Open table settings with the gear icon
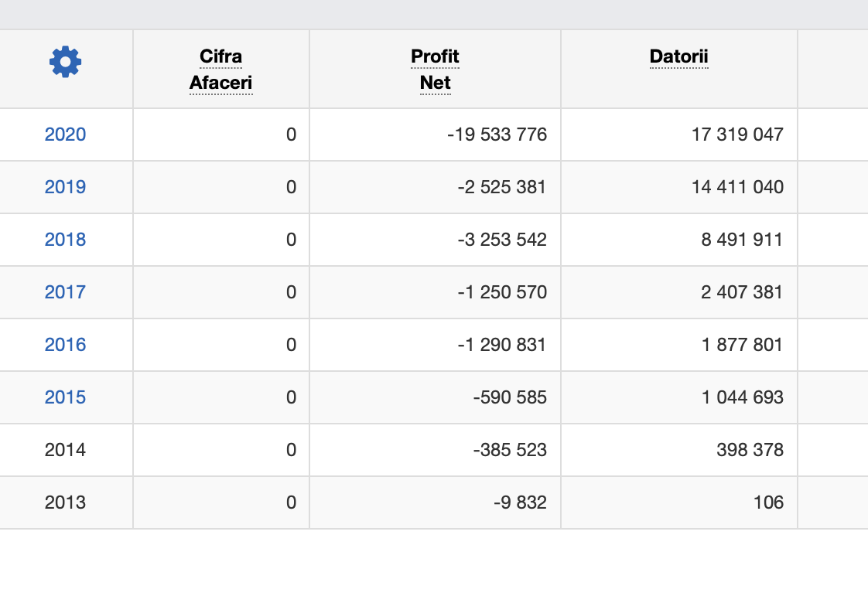 [65, 61]
